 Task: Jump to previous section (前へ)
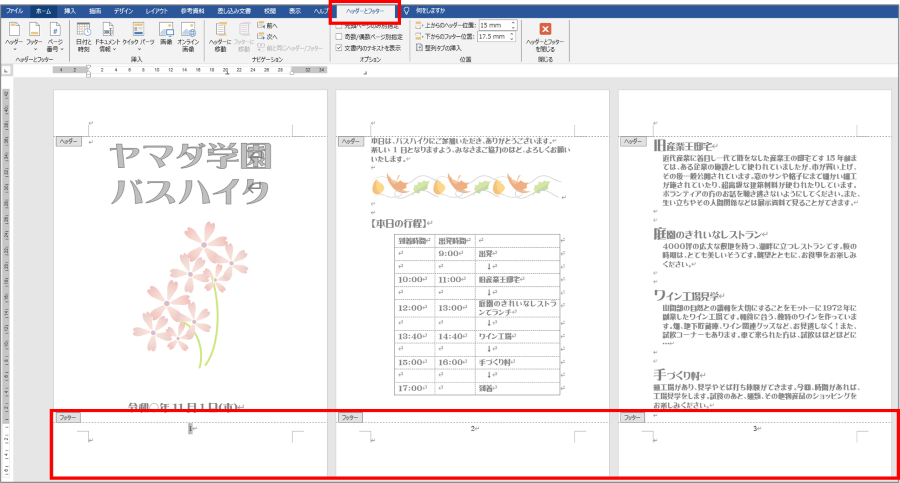pos(267,25)
